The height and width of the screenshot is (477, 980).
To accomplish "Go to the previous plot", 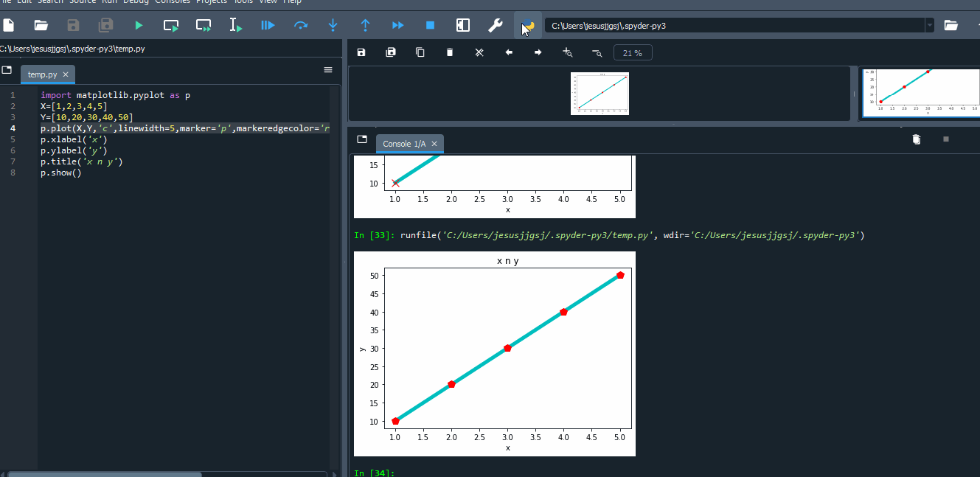I will [x=509, y=52].
